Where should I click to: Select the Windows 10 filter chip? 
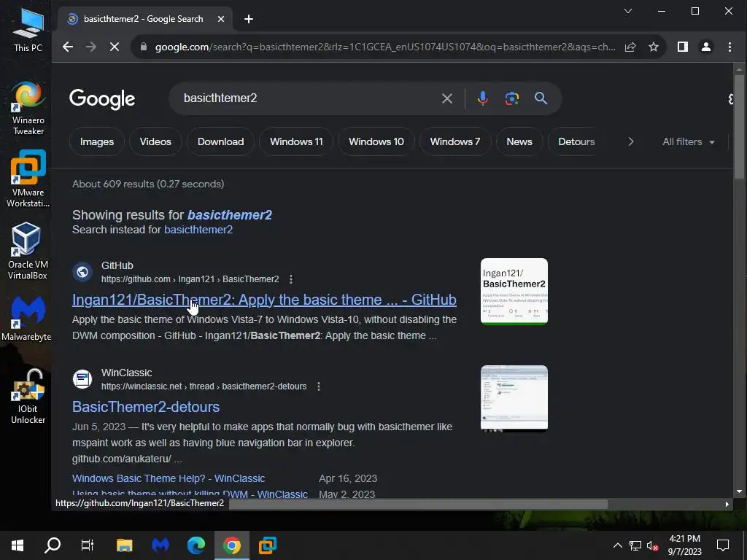376,141
